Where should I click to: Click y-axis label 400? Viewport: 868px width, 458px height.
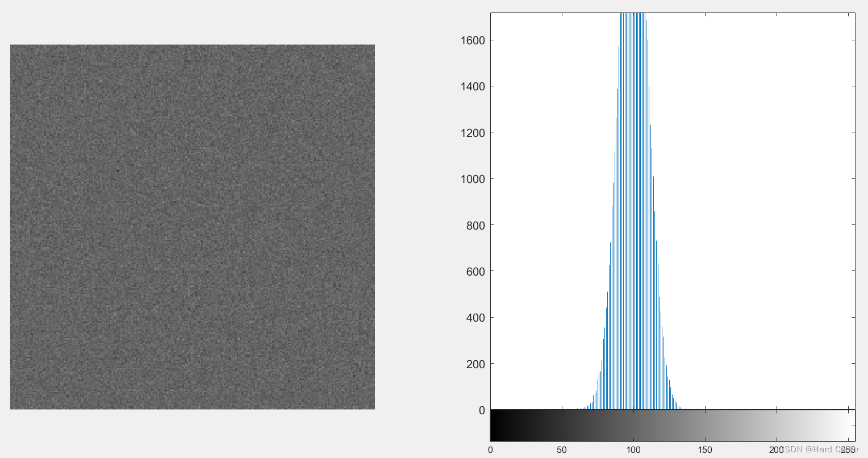(x=476, y=318)
